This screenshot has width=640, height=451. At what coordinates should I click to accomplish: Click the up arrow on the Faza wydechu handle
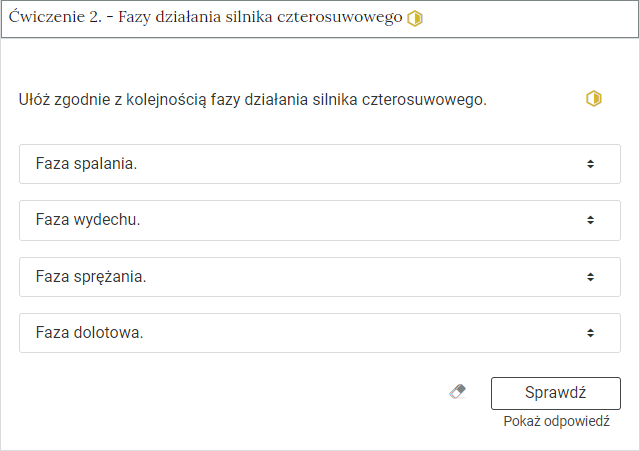[590, 218]
